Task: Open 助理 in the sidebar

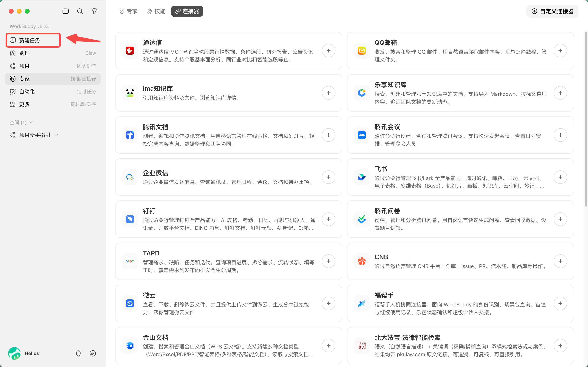Action: coord(53,53)
